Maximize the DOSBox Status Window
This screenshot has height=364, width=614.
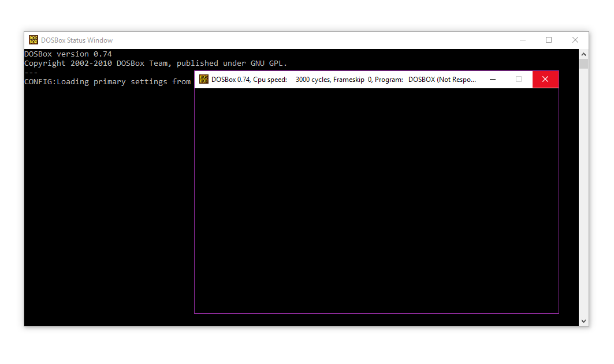point(549,40)
